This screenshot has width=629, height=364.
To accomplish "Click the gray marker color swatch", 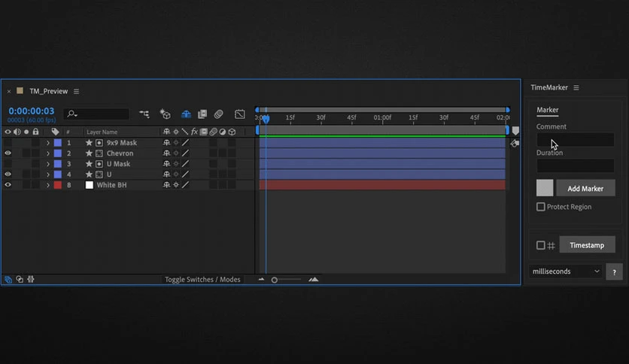I will (545, 188).
